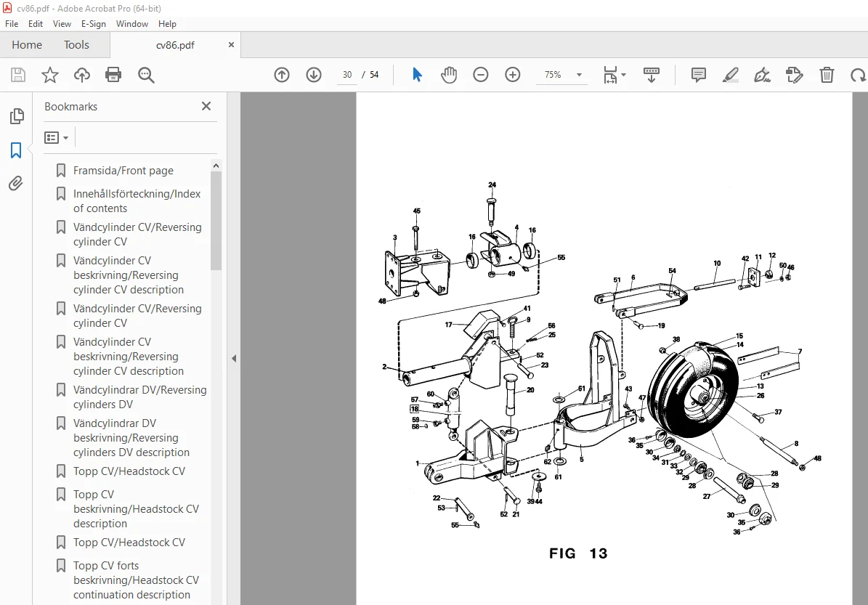Viewport: 868px width, 605px height.
Task: Open the first Topp CV/Headstock CV bookmark
Action: tap(129, 471)
